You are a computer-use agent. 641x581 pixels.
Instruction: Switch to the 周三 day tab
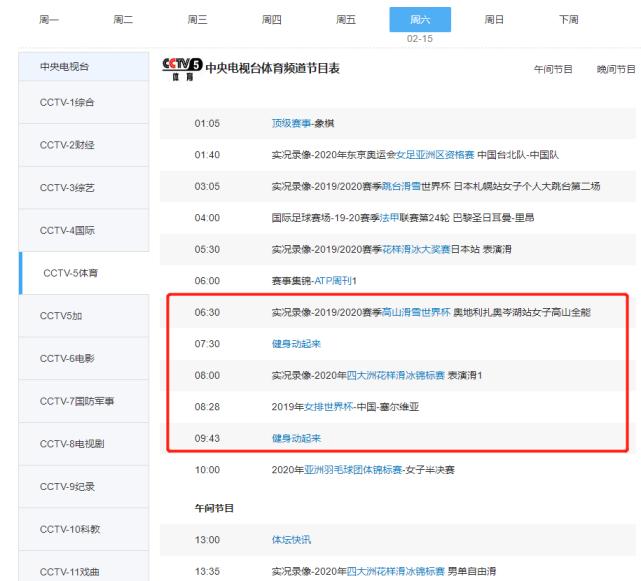pos(197,20)
